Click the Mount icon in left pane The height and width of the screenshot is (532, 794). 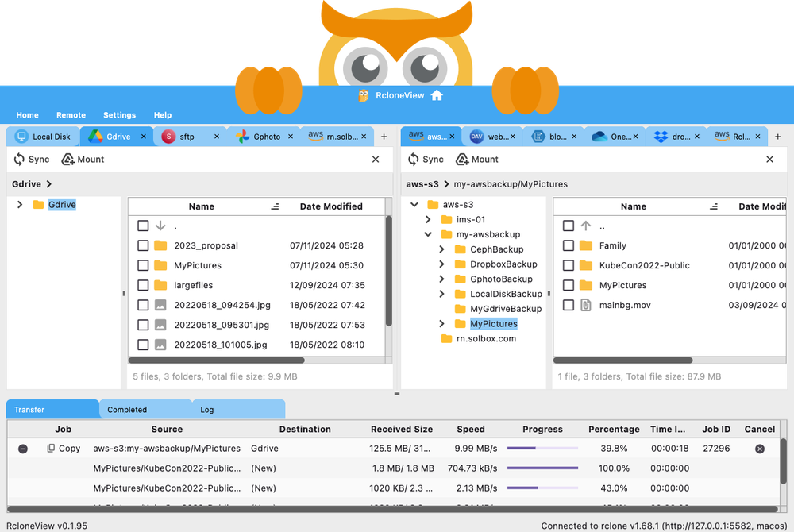tap(67, 160)
